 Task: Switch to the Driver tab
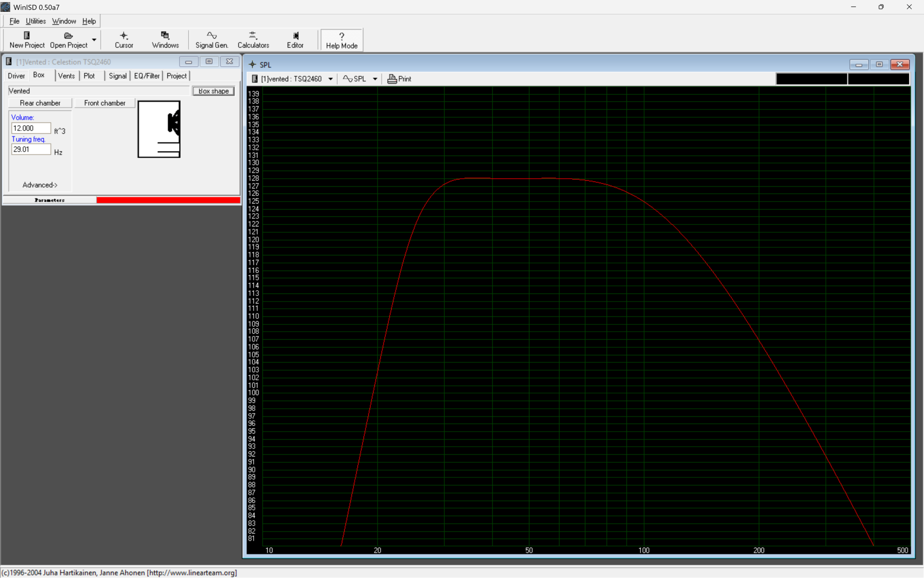17,76
